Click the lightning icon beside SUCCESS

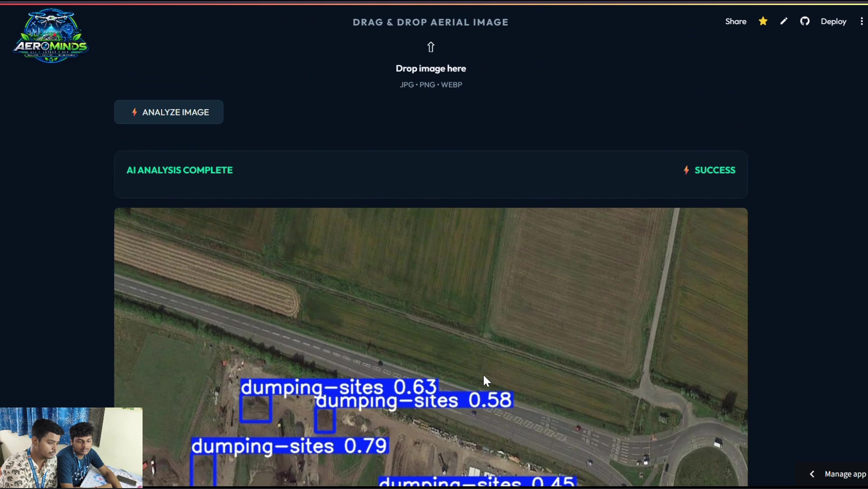(x=687, y=170)
